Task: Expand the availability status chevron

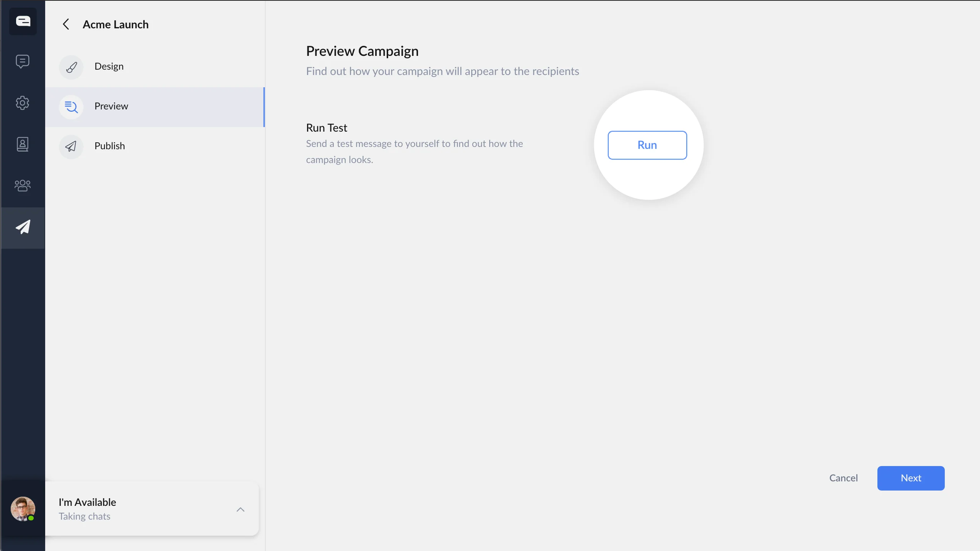Action: click(x=240, y=509)
